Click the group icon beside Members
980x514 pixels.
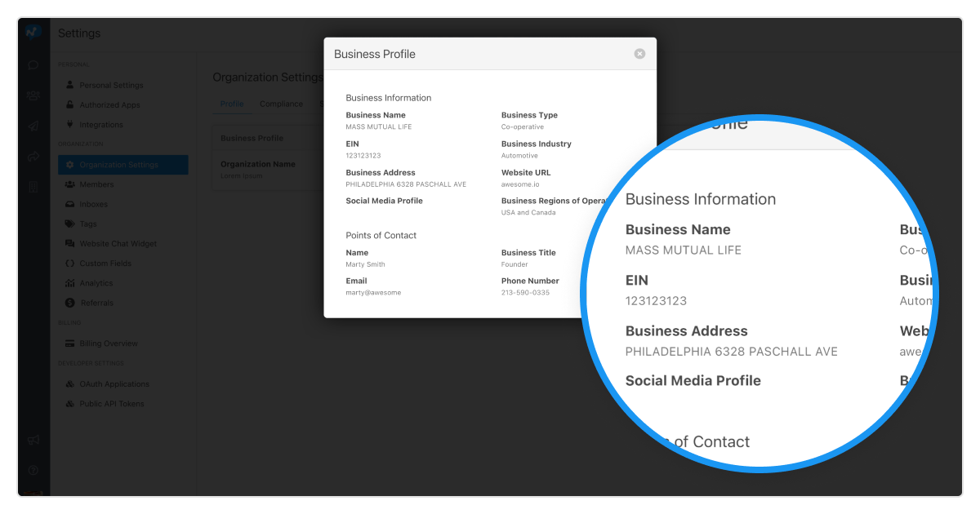pos(70,184)
